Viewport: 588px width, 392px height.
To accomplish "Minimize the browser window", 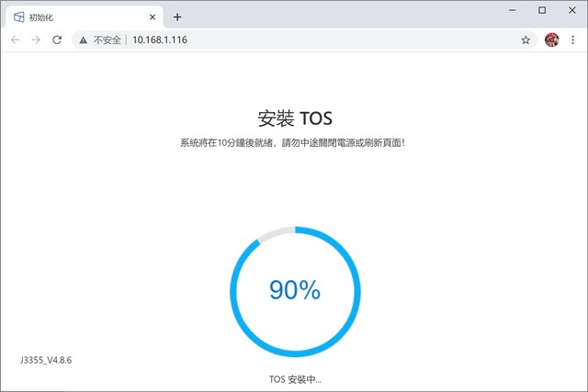I will tap(513, 10).
